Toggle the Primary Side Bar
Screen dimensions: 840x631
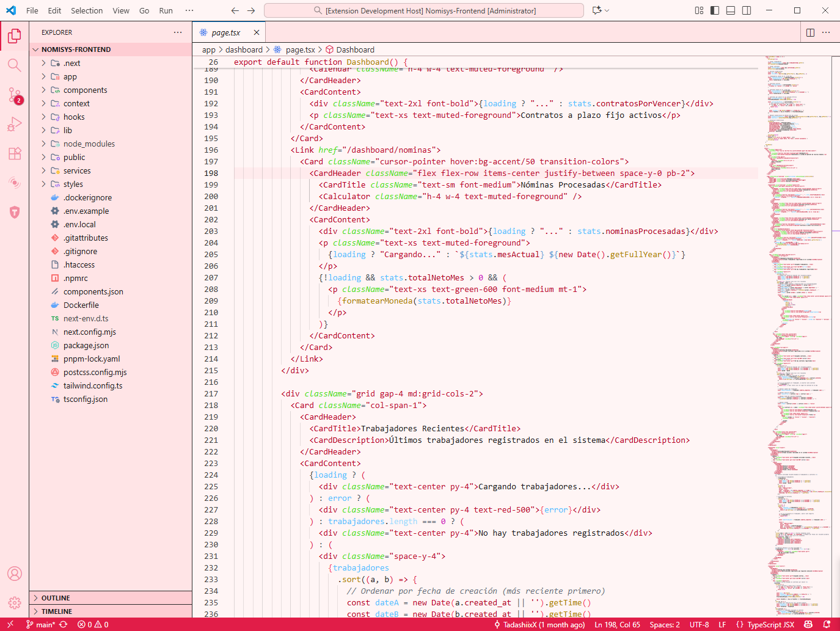(x=715, y=10)
